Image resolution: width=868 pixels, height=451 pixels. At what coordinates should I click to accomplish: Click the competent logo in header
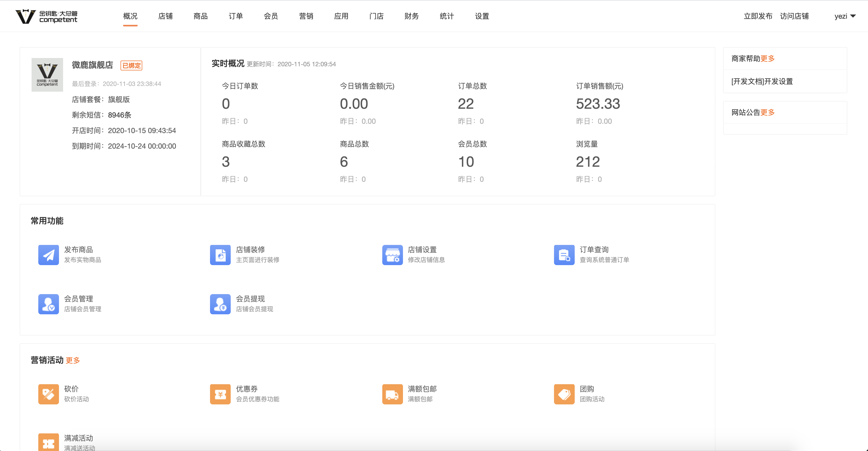(47, 16)
